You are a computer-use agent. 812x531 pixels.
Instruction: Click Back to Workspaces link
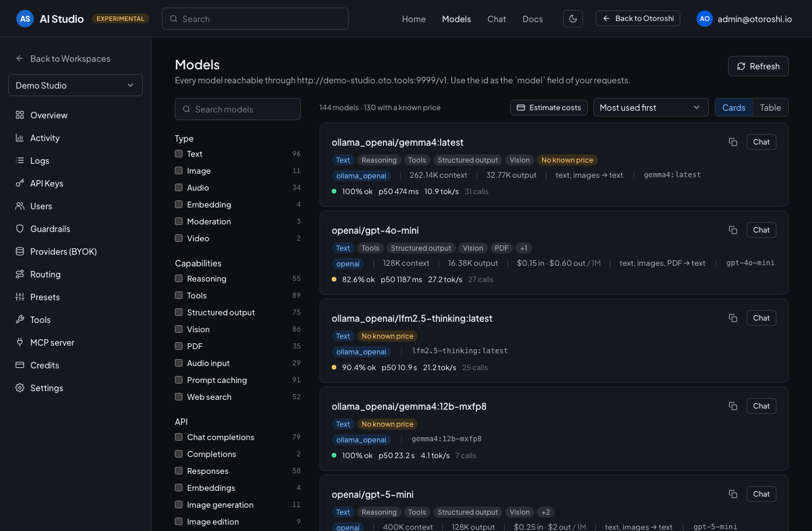coord(63,59)
